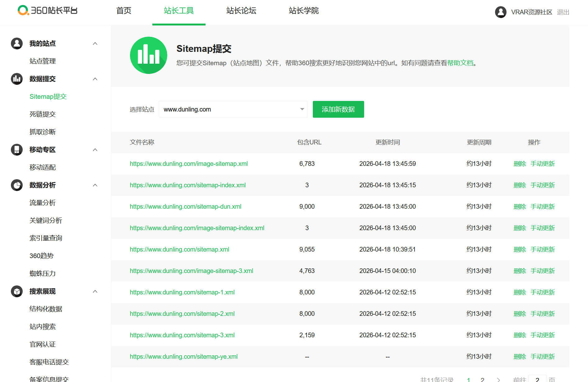588x382 pixels.
Task: Open the 首页 top navigation tab
Action: (x=124, y=11)
